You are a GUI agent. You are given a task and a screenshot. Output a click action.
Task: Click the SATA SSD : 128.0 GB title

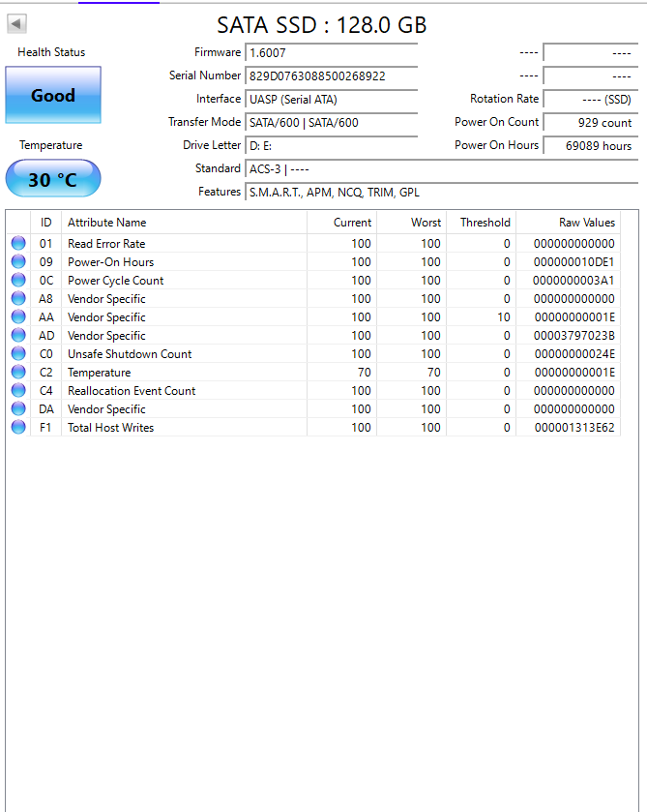click(x=321, y=25)
